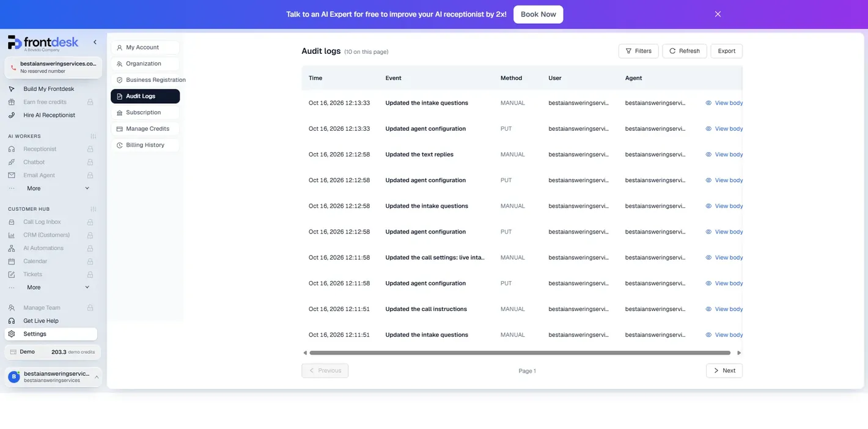Open the Receptionist worker
This screenshot has width=868, height=429.
[x=40, y=149]
